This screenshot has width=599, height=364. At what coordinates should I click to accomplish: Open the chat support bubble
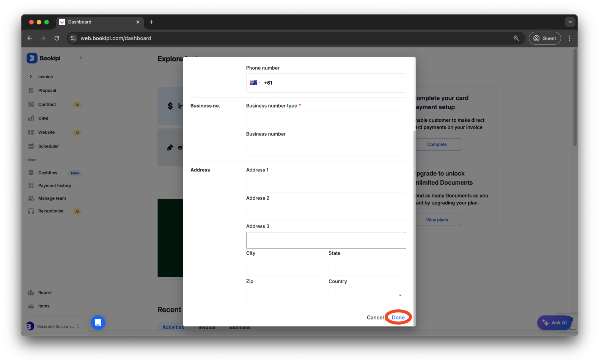tap(98, 323)
